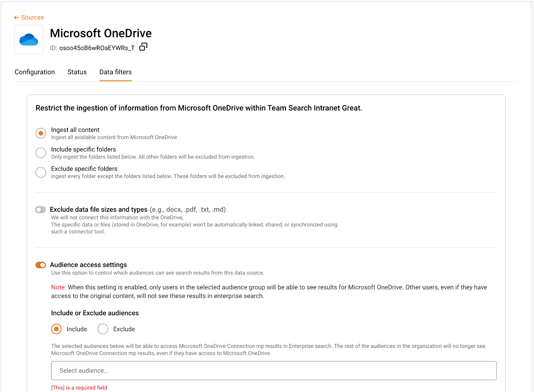The height and width of the screenshot is (392, 534).
Task: Open the Status tab
Action: [77, 72]
